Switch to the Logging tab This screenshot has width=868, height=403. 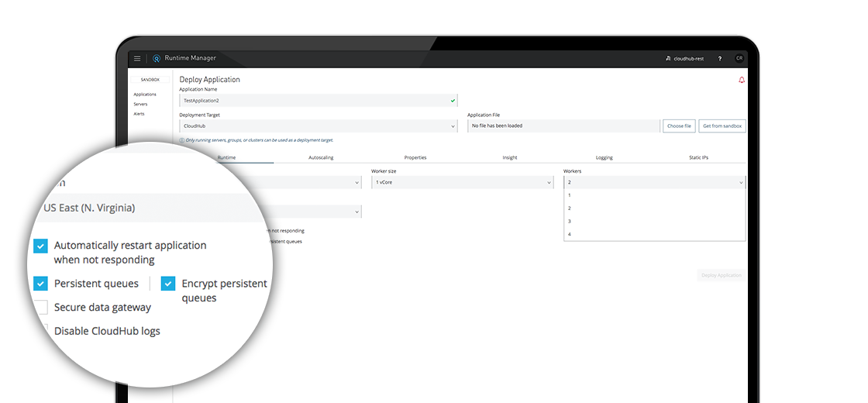[x=604, y=158]
